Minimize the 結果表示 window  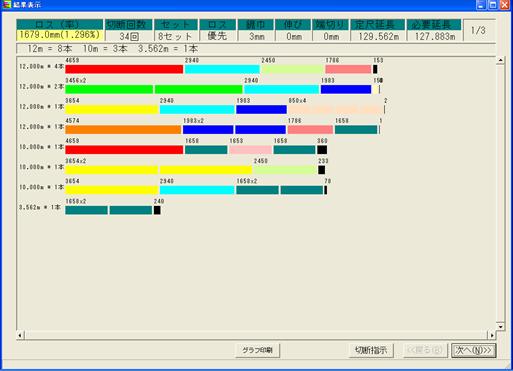[x=481, y=5]
